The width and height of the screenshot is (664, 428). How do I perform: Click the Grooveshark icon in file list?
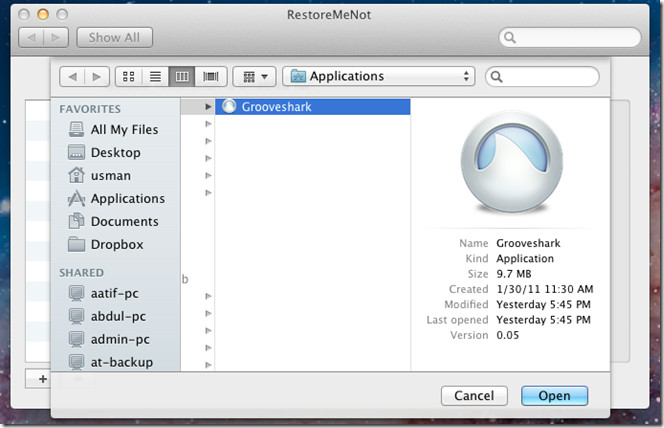[229, 106]
